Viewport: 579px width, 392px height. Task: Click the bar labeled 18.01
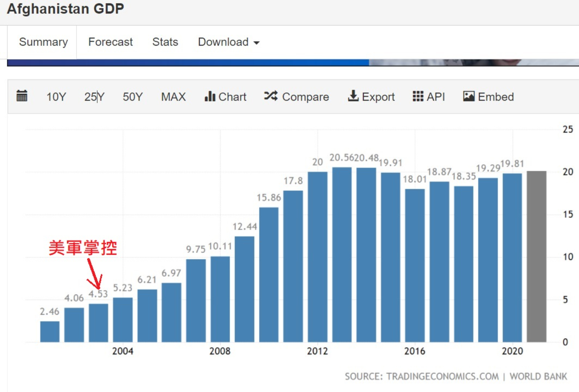pos(415,265)
